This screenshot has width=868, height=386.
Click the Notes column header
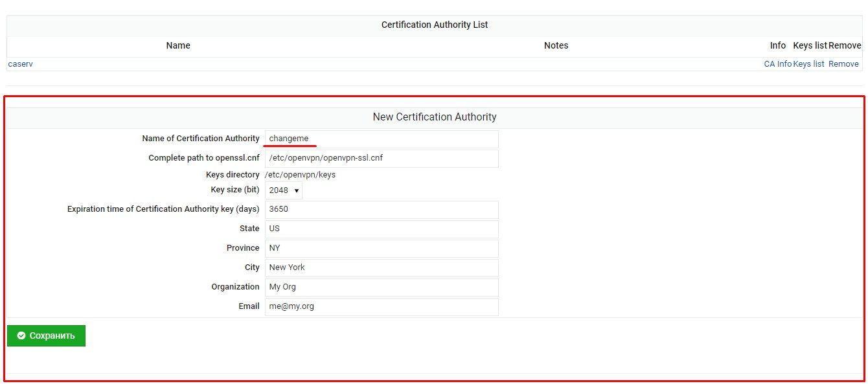click(556, 45)
